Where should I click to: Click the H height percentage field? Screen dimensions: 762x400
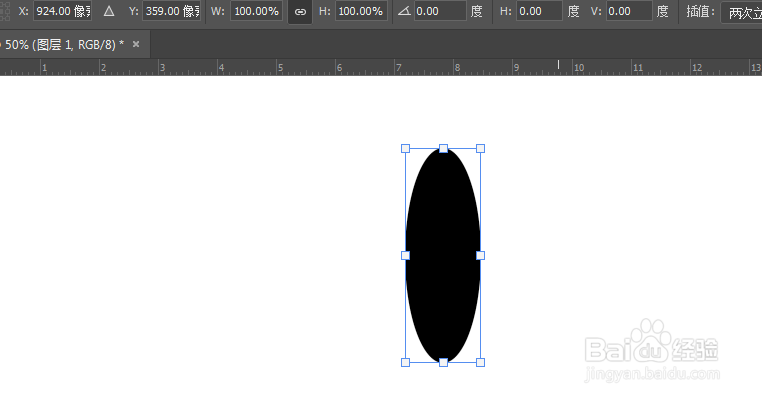point(361,11)
